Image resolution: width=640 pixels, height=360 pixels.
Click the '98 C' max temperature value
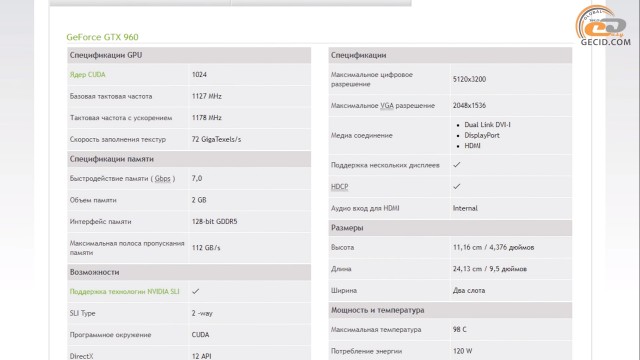(x=460, y=329)
